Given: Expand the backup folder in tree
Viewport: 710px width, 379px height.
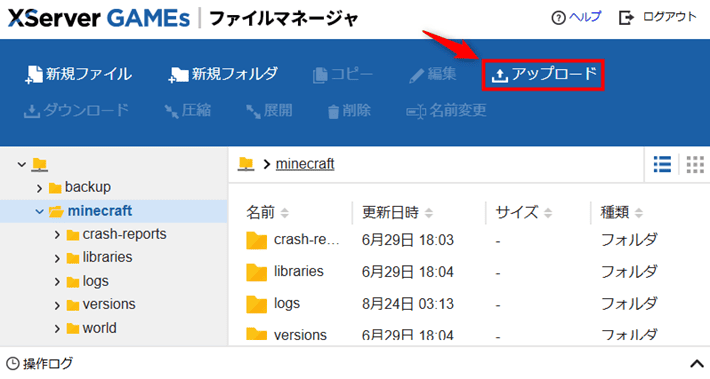Looking at the screenshot, I should [x=39, y=188].
